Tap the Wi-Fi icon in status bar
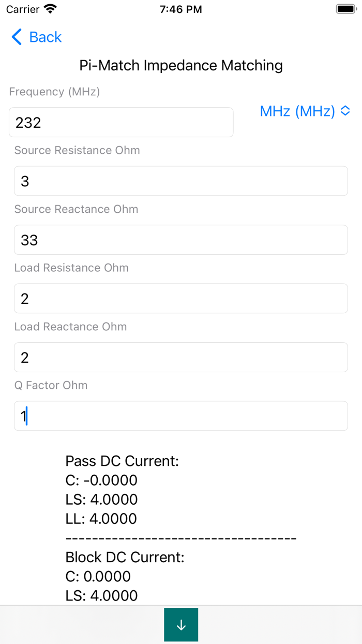This screenshot has width=362, height=644. click(x=49, y=8)
